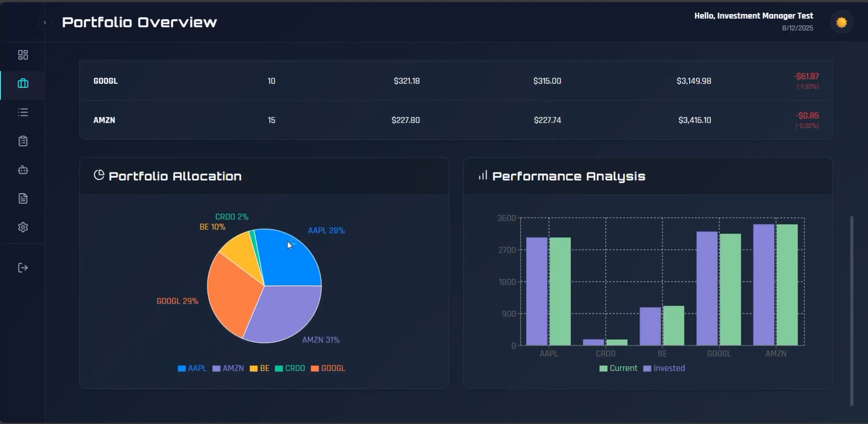The height and width of the screenshot is (424, 868).
Task: Open the dashboard grid icon in sidebar
Action: coord(23,55)
